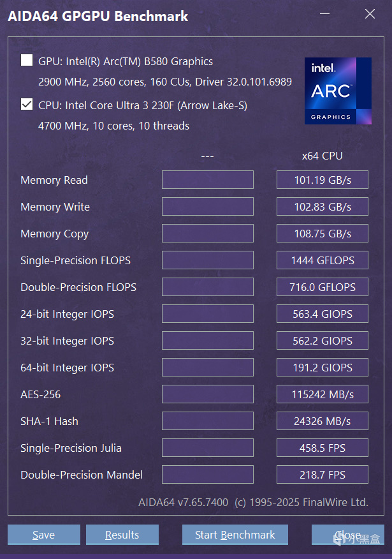Click the Memory Copy 108.75 GB/s value
Screen dimensions: 392x559
click(x=322, y=234)
